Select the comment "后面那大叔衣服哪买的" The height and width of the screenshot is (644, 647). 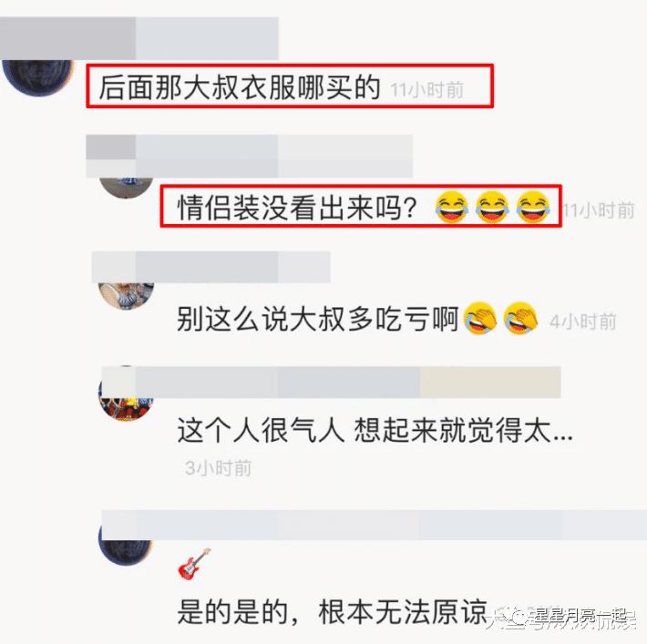pos(240,87)
